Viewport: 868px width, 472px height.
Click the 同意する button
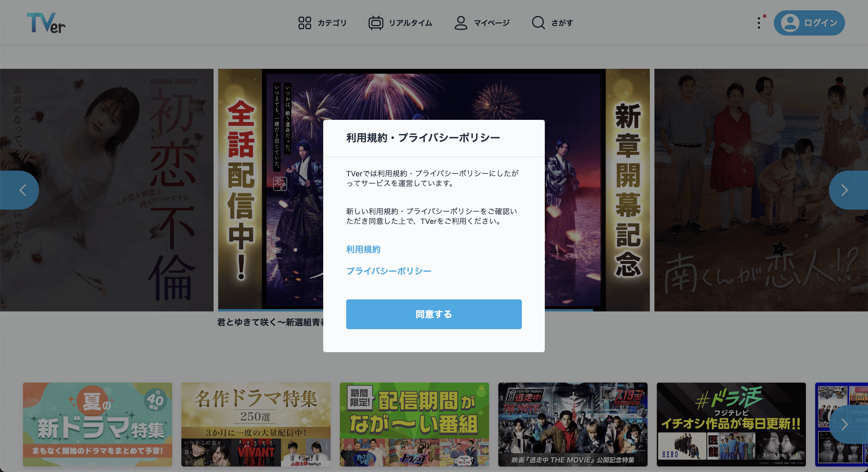click(434, 314)
